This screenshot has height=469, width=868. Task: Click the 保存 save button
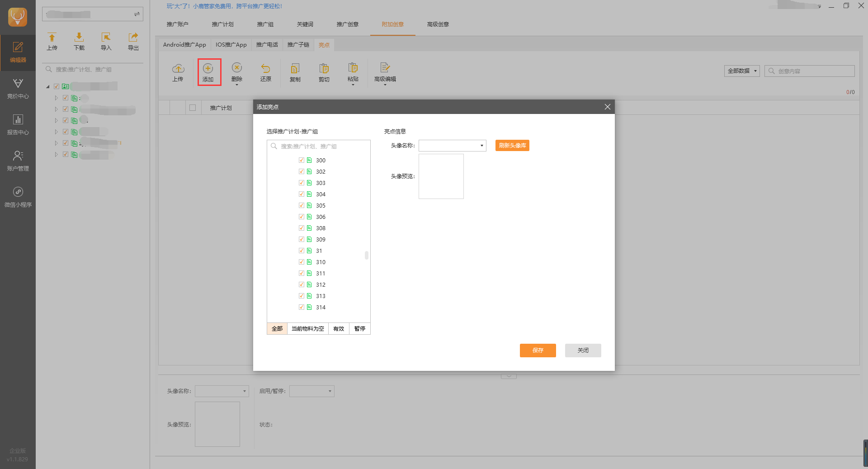[538, 351]
